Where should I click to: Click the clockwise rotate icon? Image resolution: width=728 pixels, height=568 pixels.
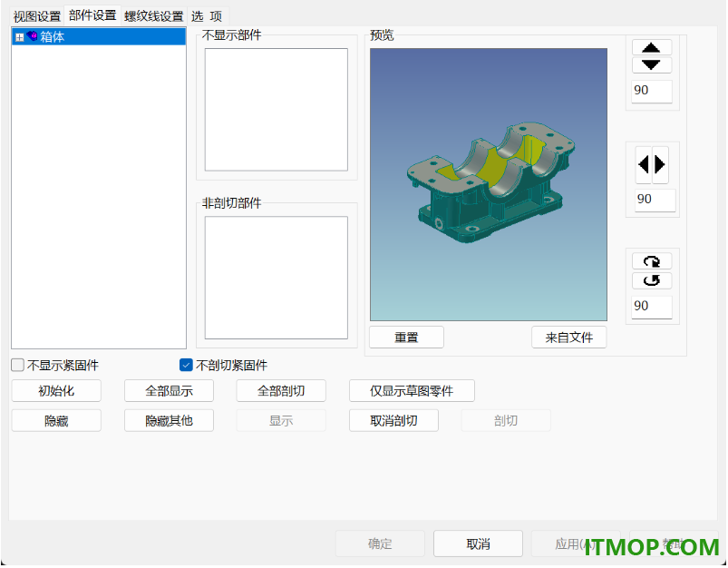click(x=652, y=261)
